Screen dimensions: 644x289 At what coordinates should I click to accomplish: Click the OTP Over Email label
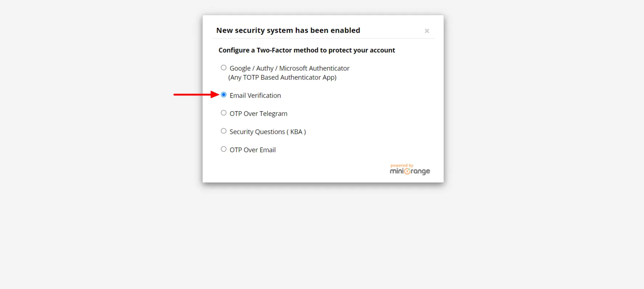(x=252, y=150)
